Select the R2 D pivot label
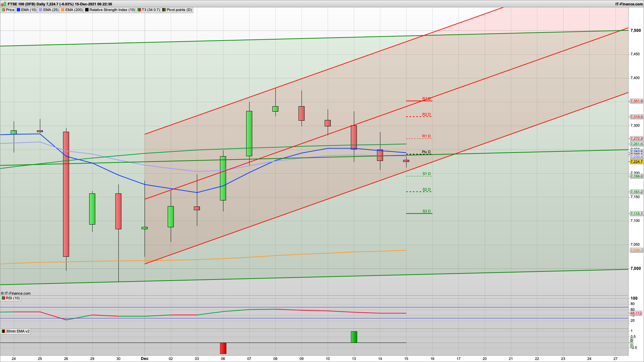 pyautogui.click(x=426, y=114)
